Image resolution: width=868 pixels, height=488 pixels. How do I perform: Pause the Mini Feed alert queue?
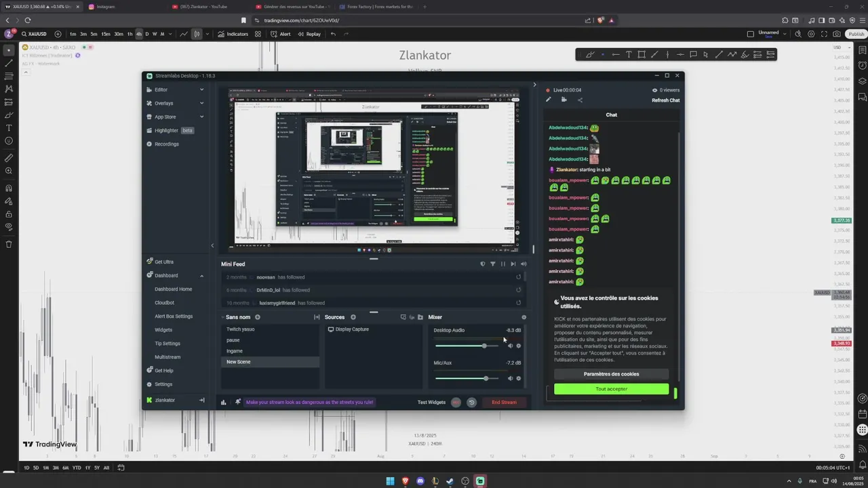pos(502,264)
